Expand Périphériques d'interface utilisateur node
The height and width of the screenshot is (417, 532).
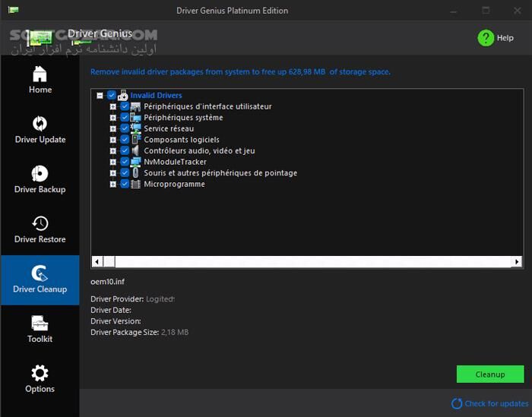pyautogui.click(x=113, y=106)
